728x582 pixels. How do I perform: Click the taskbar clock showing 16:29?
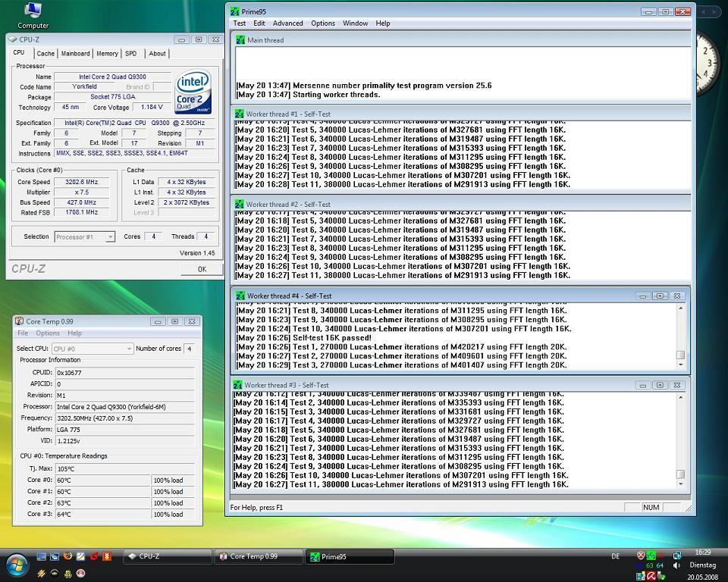point(703,552)
